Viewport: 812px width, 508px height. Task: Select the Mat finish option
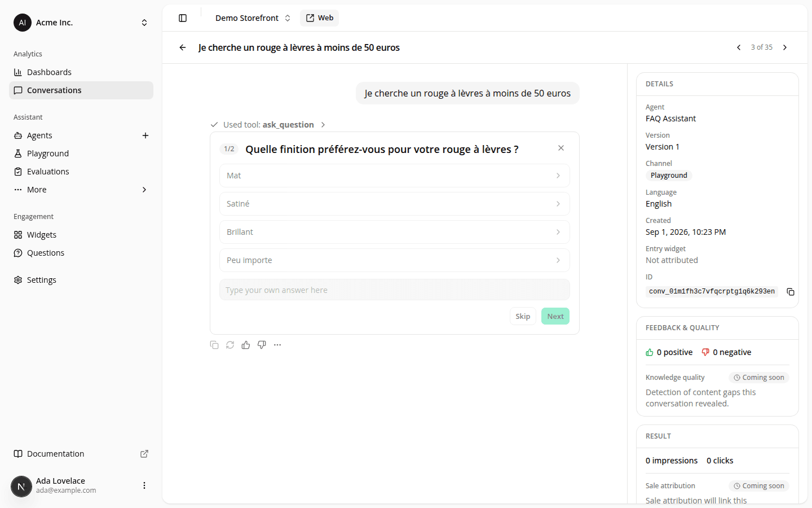(395, 176)
